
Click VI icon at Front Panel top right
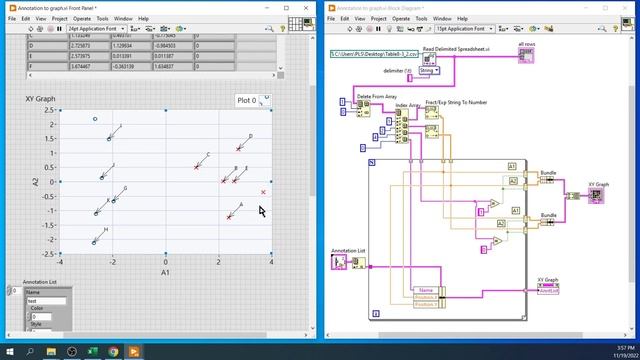tap(309, 24)
